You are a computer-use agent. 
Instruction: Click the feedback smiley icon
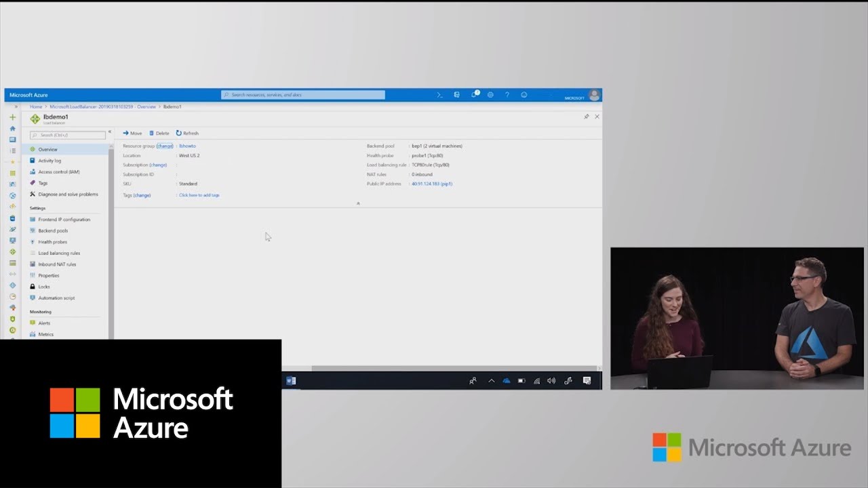(x=524, y=95)
